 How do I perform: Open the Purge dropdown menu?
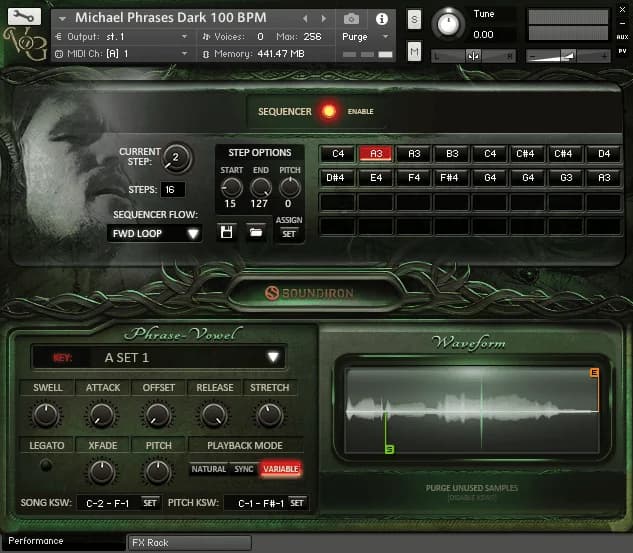pyautogui.click(x=365, y=37)
